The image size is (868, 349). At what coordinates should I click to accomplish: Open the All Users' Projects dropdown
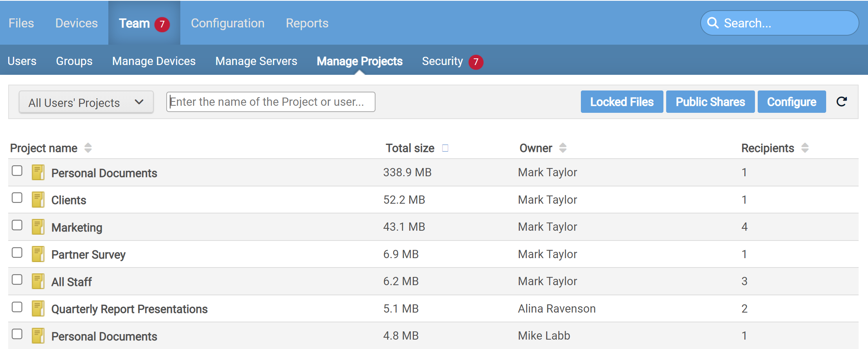pos(86,103)
